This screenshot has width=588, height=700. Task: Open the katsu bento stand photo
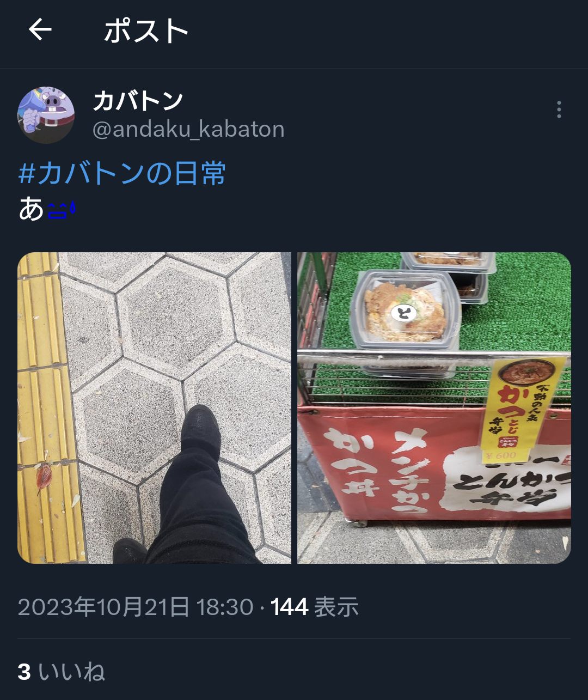tap(434, 407)
